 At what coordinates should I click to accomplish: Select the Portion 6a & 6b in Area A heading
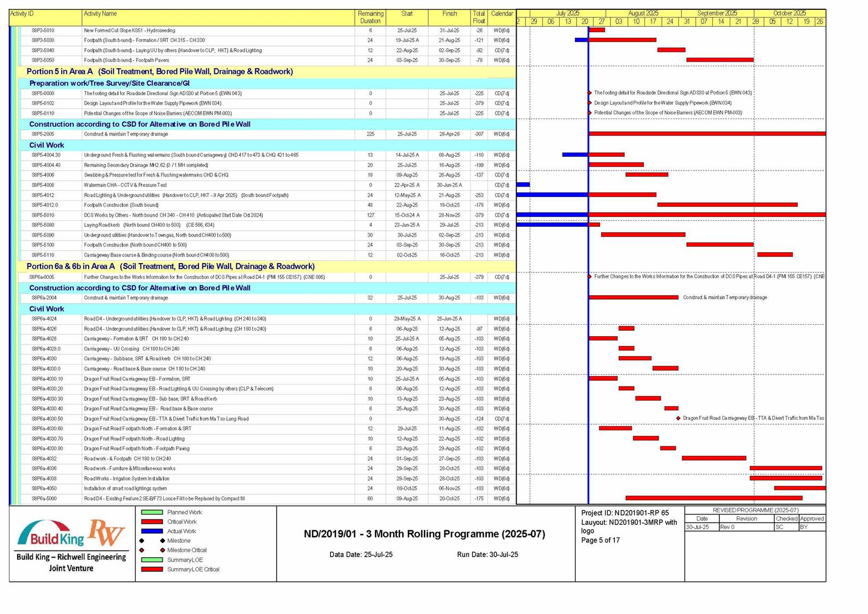point(171,266)
